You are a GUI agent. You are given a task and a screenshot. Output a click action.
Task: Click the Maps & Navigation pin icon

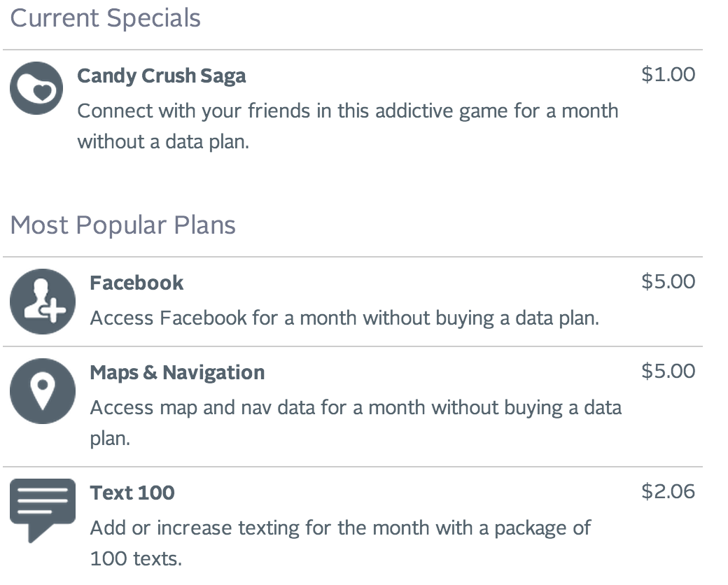[x=42, y=391]
